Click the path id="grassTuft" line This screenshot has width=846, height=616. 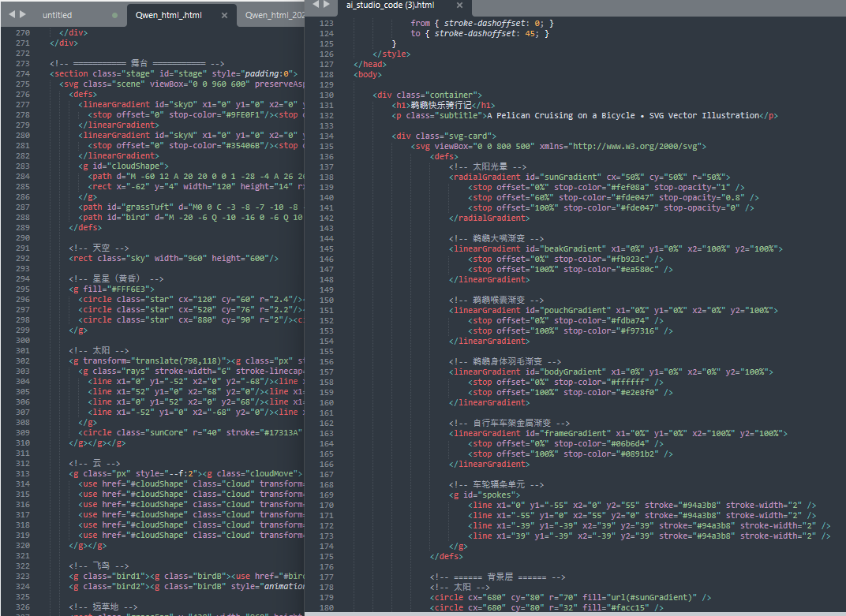coord(192,207)
